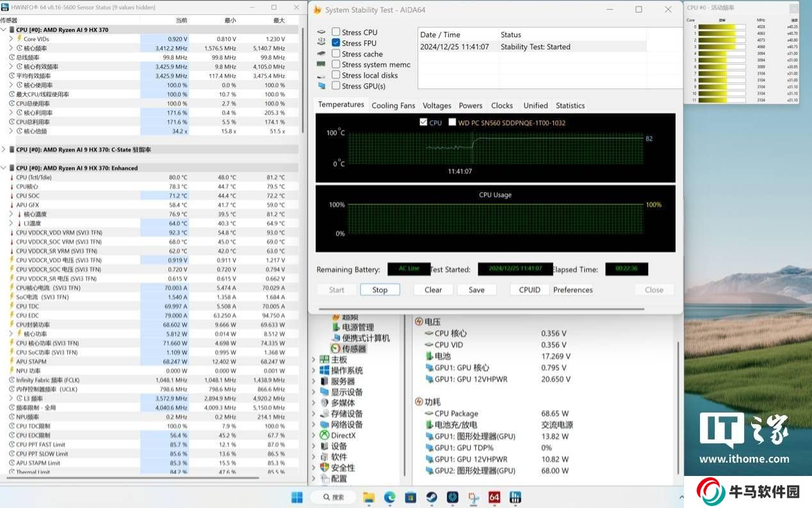Expand the Core VIDs row
The image size is (812, 508).
pos(11,39)
